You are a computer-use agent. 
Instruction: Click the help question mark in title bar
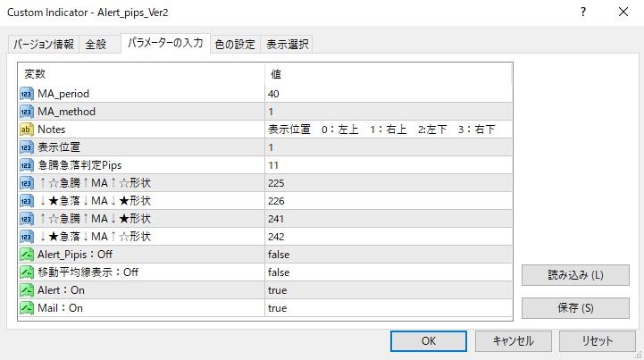click(582, 13)
